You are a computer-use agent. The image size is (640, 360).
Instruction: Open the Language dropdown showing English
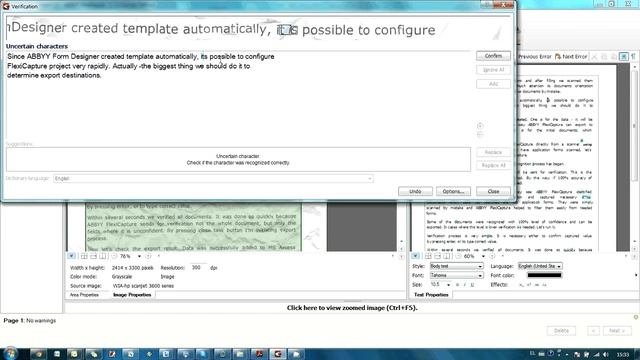click(x=540, y=266)
